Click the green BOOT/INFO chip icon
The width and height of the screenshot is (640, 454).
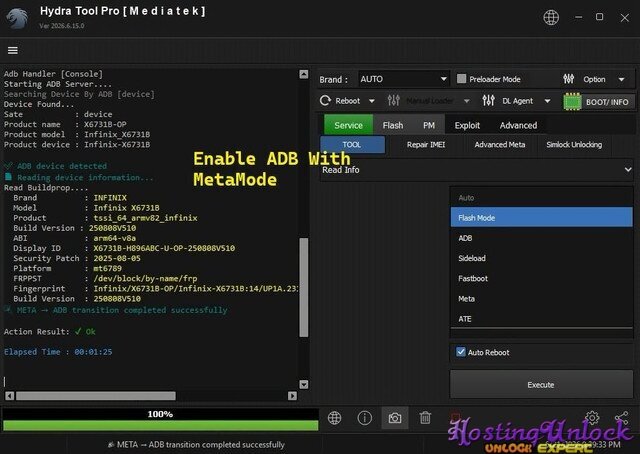coord(572,102)
